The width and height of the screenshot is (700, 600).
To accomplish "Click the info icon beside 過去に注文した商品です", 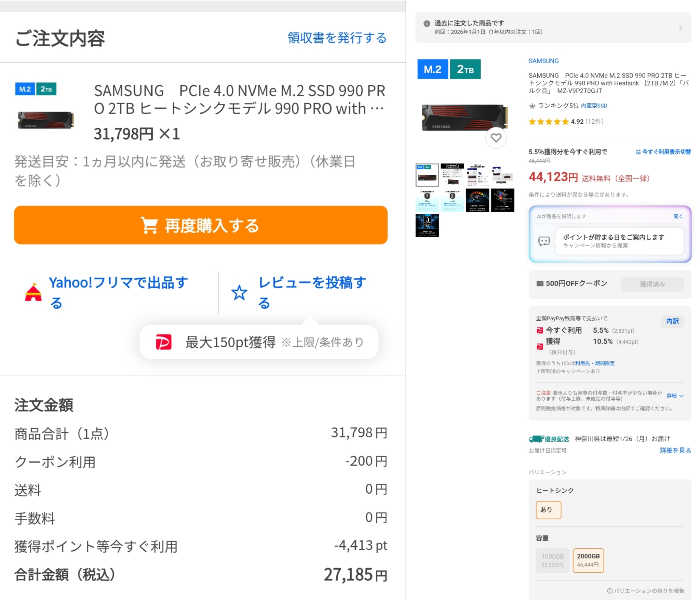I will (427, 24).
